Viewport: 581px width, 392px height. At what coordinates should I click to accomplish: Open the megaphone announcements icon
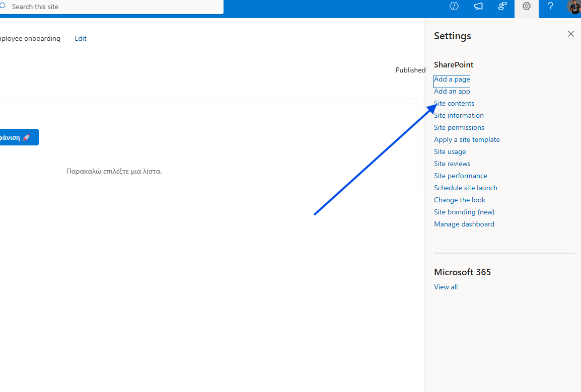[478, 7]
